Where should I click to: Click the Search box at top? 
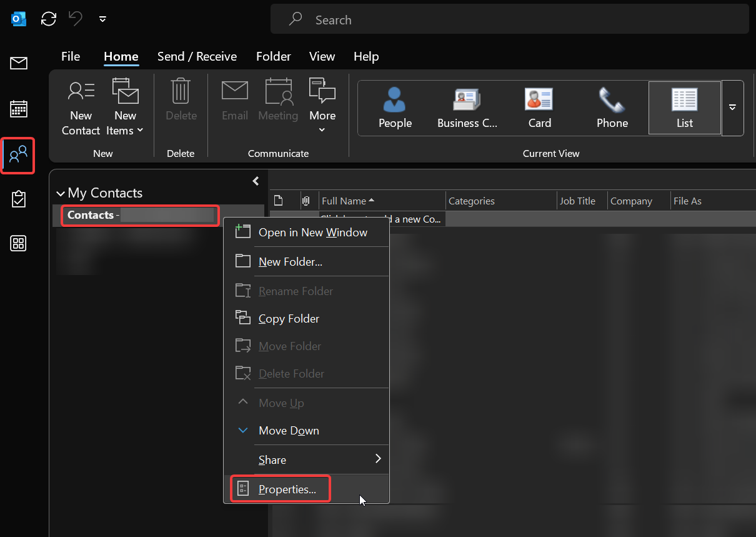(509, 20)
